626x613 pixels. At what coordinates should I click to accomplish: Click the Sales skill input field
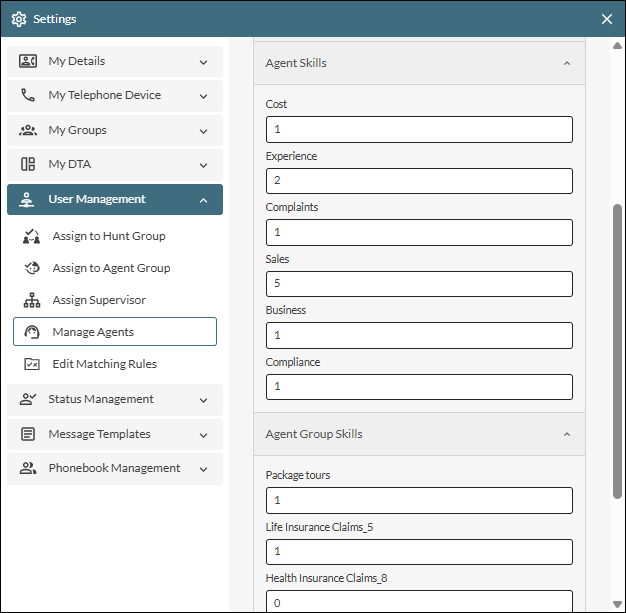[419, 284]
